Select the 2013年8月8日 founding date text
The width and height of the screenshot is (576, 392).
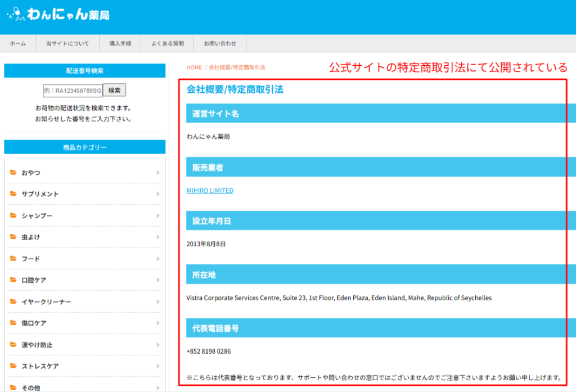(x=206, y=244)
